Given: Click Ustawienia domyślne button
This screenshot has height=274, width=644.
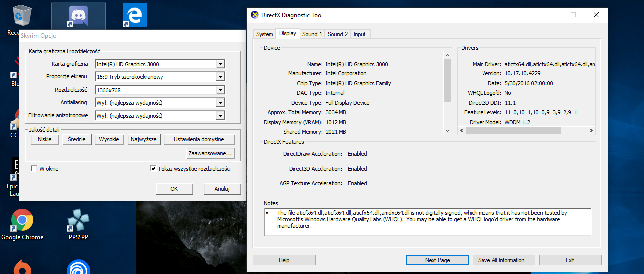Looking at the screenshot, I should [199, 139].
